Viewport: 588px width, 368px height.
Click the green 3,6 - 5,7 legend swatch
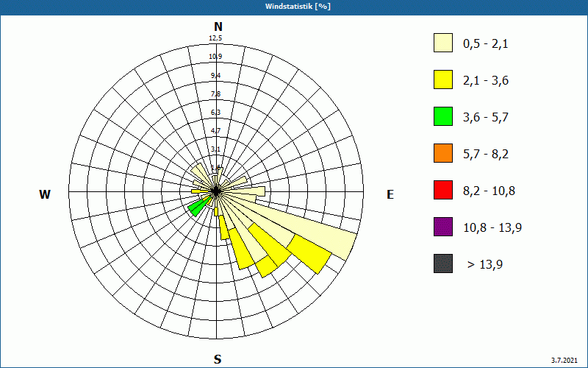click(x=443, y=116)
